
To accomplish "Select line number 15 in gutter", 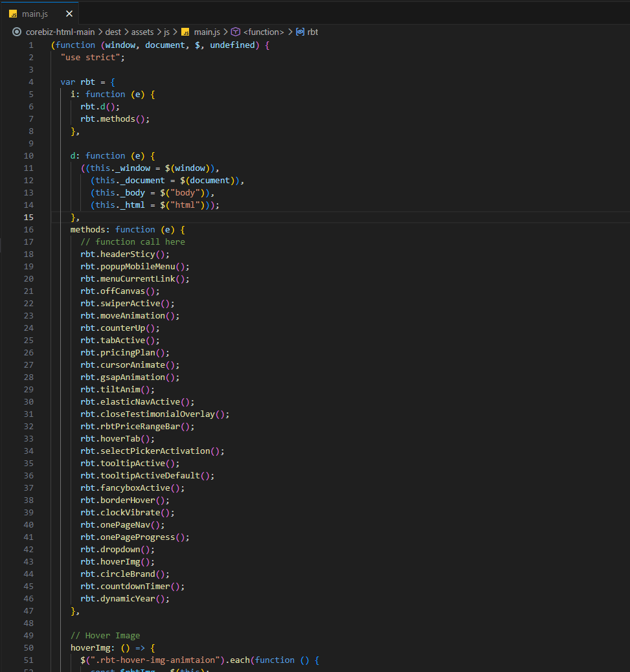I will point(28,218).
